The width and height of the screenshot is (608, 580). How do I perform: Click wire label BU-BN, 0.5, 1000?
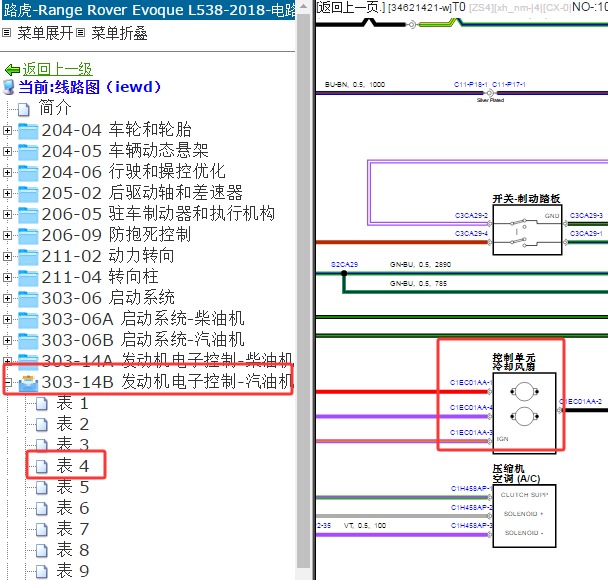[355, 85]
